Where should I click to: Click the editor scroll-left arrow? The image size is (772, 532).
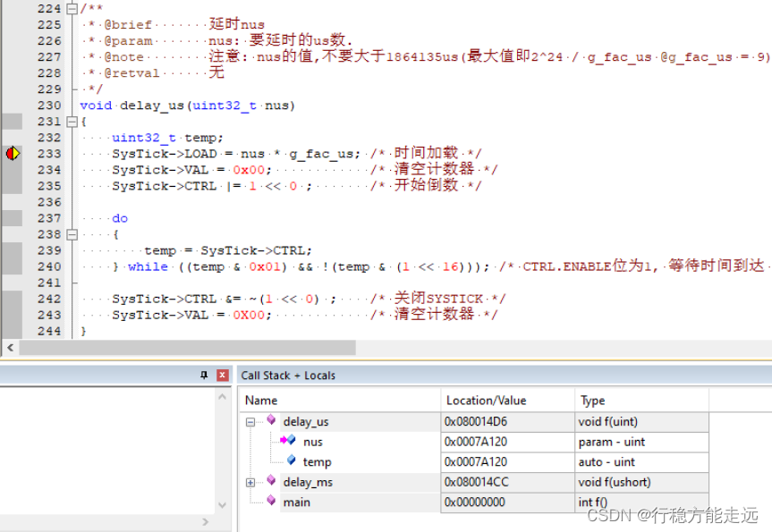(x=11, y=348)
